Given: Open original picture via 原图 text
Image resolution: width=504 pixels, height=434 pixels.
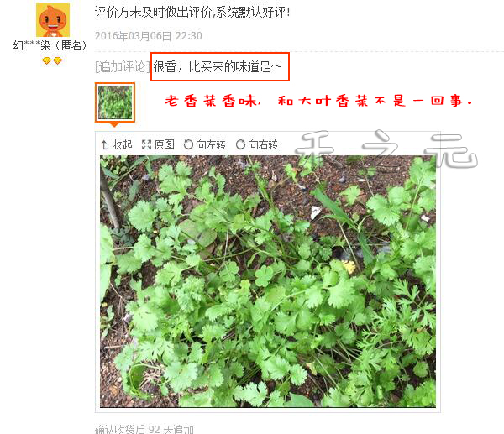Looking at the screenshot, I should click(x=165, y=144).
